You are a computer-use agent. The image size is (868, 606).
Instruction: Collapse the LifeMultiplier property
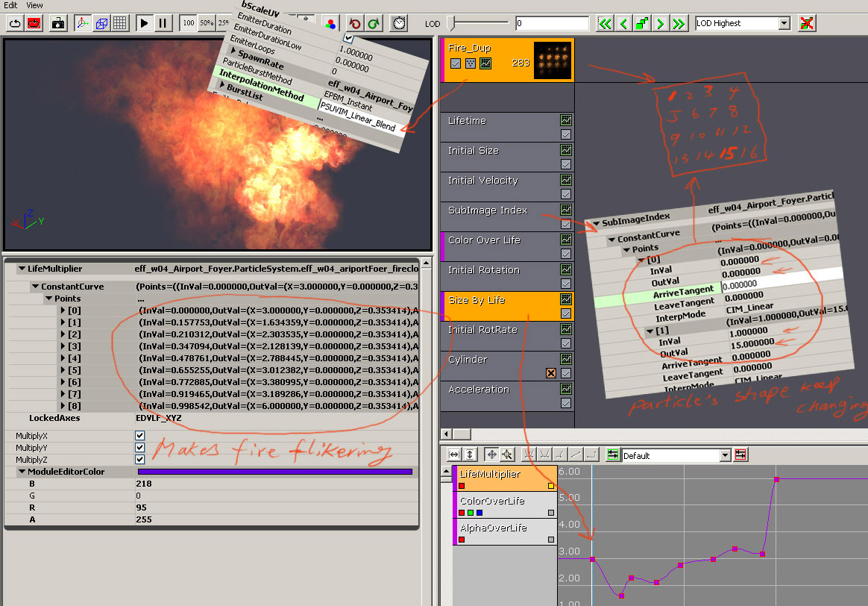coord(22,269)
